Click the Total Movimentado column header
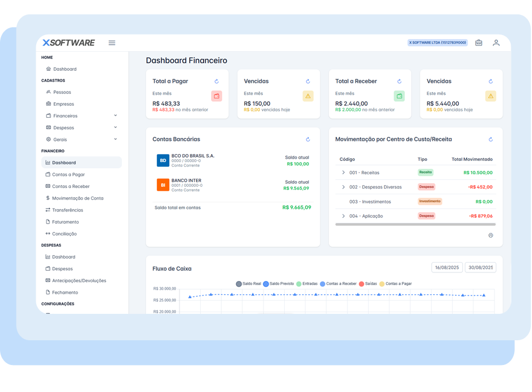532x392 pixels. pyautogui.click(x=472, y=159)
